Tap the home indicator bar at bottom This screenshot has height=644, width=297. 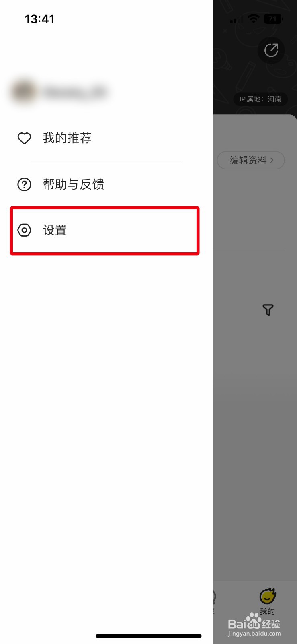click(x=149, y=636)
